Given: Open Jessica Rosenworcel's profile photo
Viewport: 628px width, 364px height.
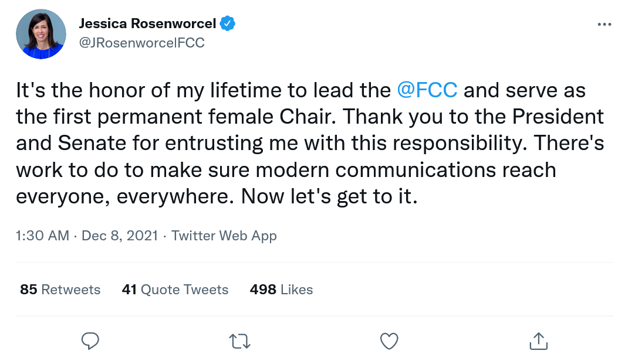Looking at the screenshot, I should coord(40,34).
